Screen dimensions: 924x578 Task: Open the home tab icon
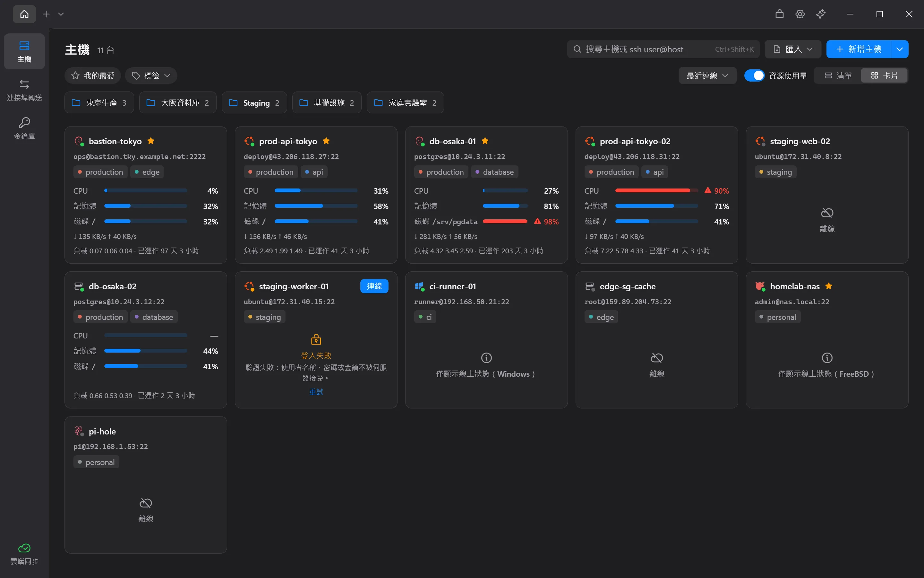click(24, 14)
